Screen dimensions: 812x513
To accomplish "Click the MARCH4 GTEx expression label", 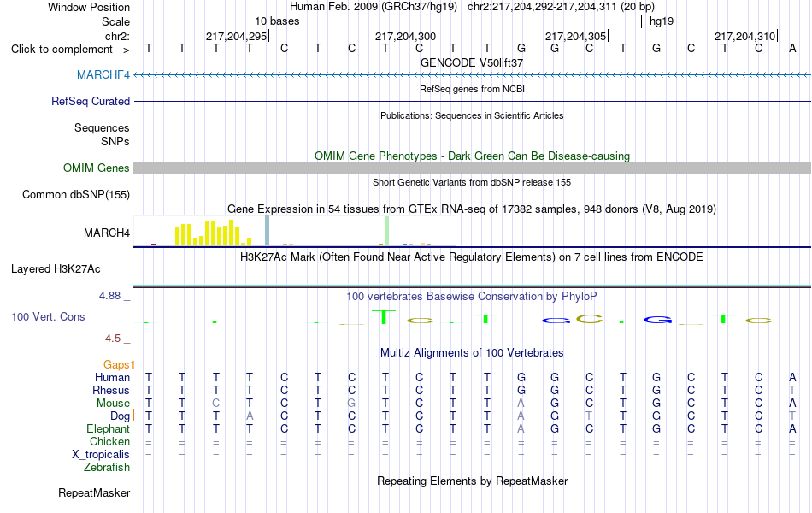I will (x=107, y=233).
